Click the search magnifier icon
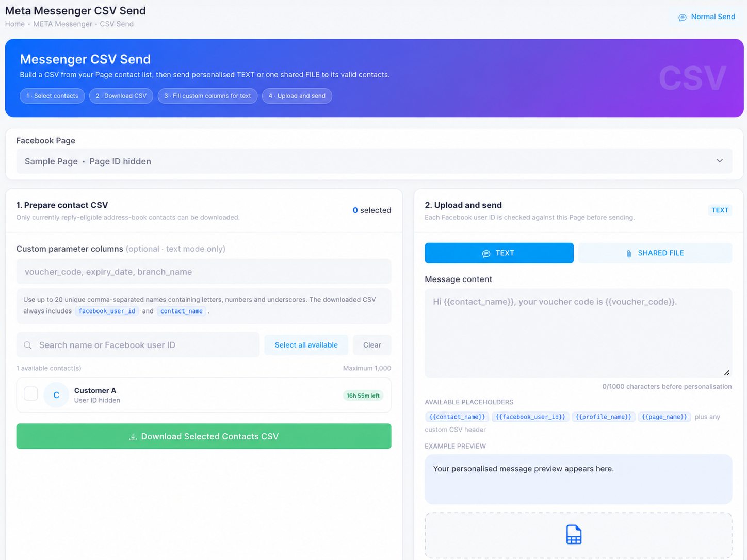The width and height of the screenshot is (747, 560). [28, 345]
